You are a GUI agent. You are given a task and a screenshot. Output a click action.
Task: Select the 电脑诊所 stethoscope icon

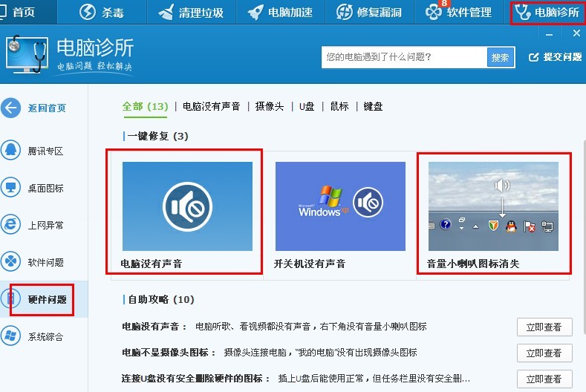click(x=522, y=12)
